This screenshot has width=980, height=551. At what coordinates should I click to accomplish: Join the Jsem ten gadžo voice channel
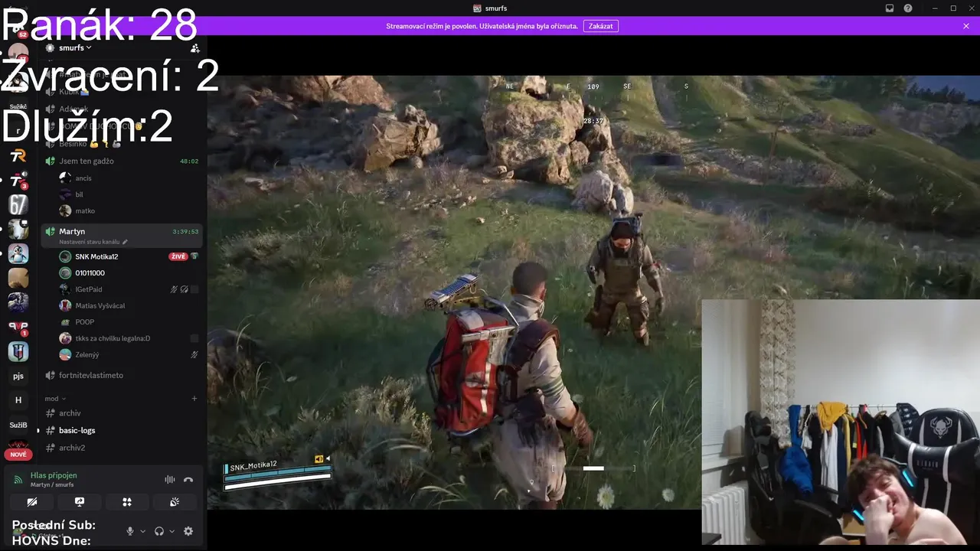pos(122,161)
